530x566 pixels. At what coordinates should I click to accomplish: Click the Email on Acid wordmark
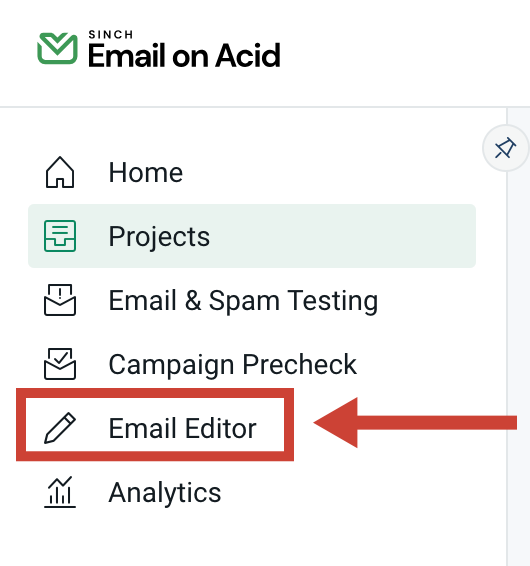tap(184, 56)
